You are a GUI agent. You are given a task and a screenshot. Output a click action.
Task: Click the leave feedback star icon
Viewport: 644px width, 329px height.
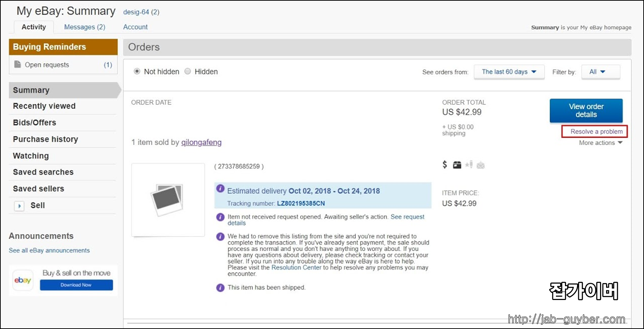pos(469,164)
